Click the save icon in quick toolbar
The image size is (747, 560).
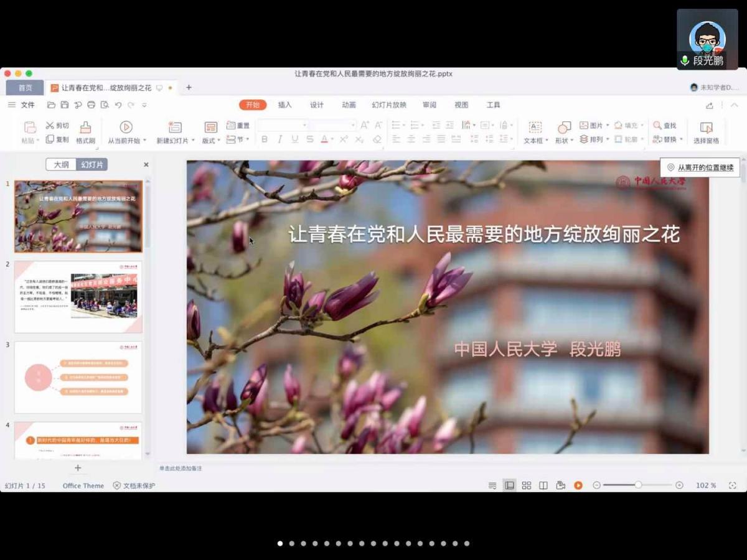click(65, 105)
